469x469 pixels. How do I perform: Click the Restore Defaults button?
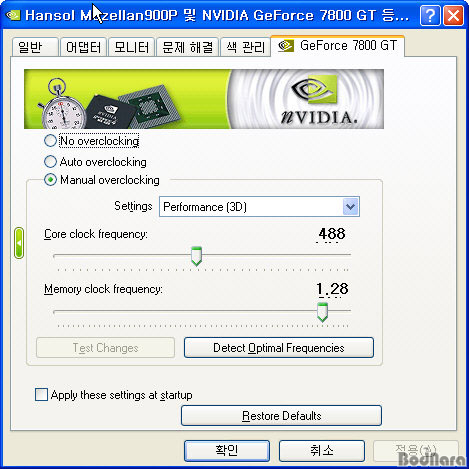click(x=281, y=416)
